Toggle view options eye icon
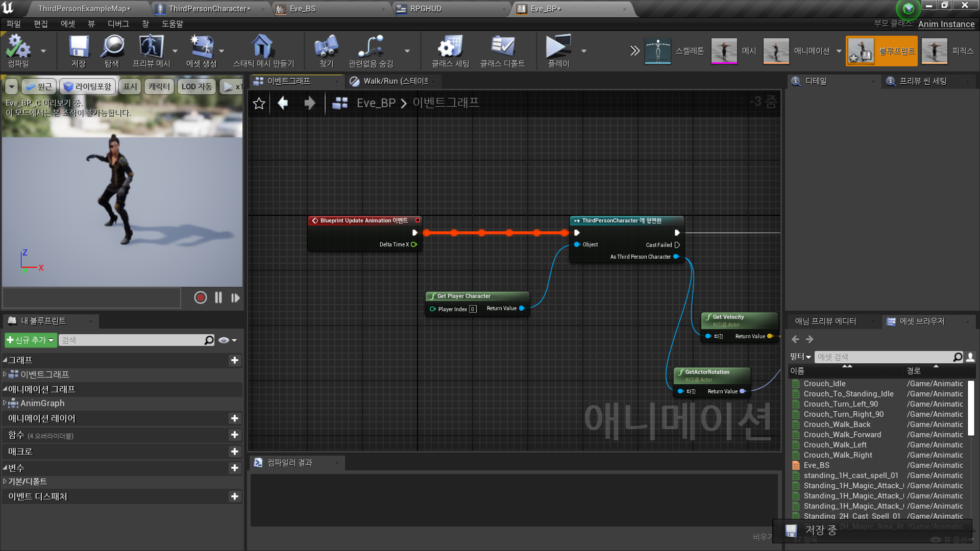 (x=224, y=340)
